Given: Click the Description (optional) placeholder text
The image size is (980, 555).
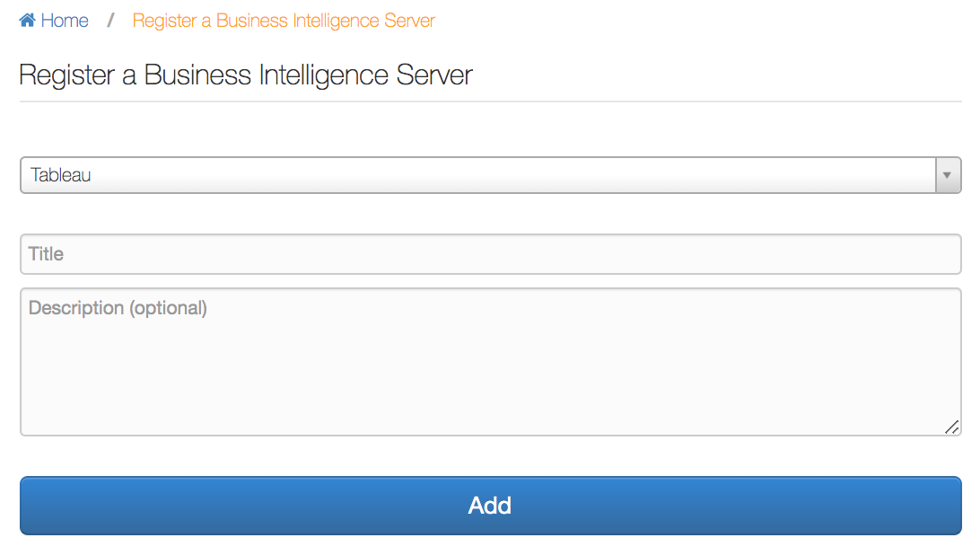Looking at the screenshot, I should 118,308.
